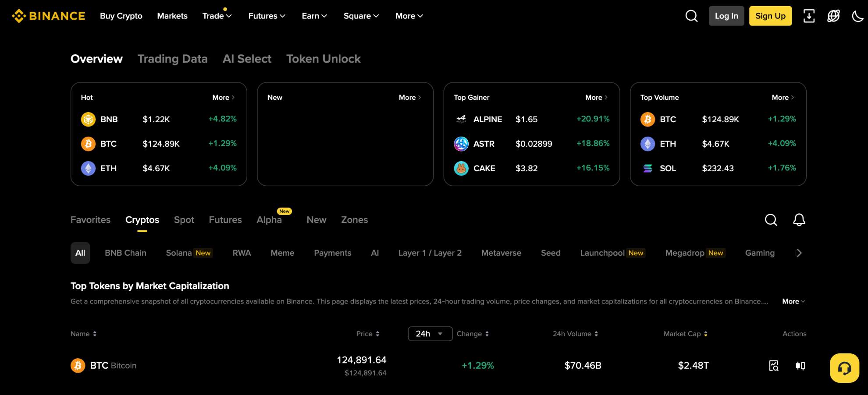Open the Binance logo home link
868x395 pixels.
[x=48, y=16]
